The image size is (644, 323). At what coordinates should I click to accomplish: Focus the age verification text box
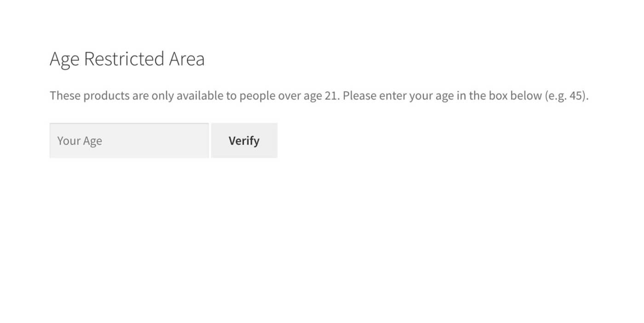pyautogui.click(x=129, y=140)
